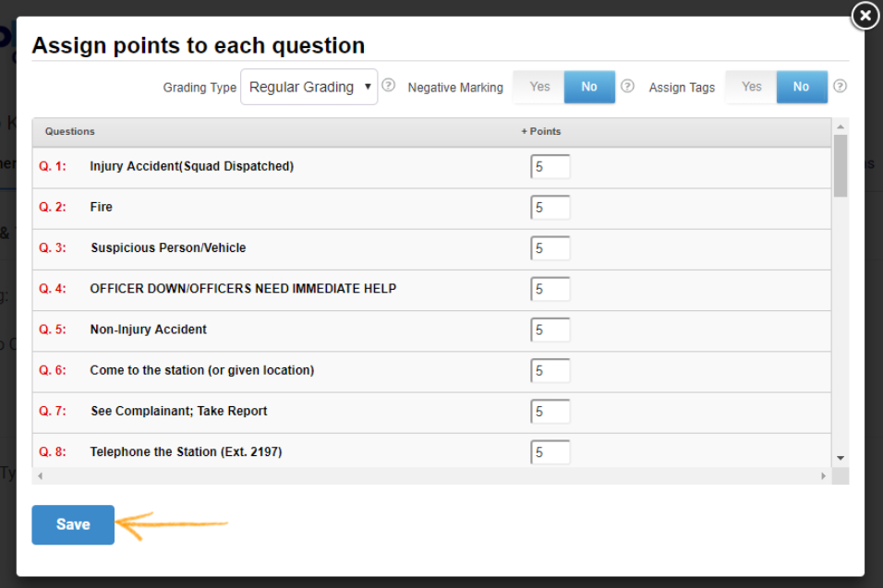Image resolution: width=883 pixels, height=588 pixels.
Task: Open the Grading Type dropdown
Action: coord(308,87)
